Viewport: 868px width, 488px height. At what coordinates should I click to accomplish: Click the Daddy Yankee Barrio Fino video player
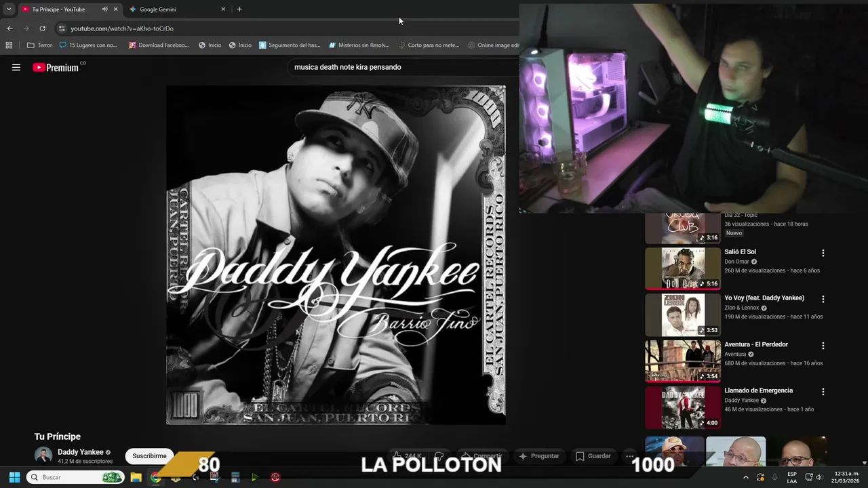[x=336, y=255]
